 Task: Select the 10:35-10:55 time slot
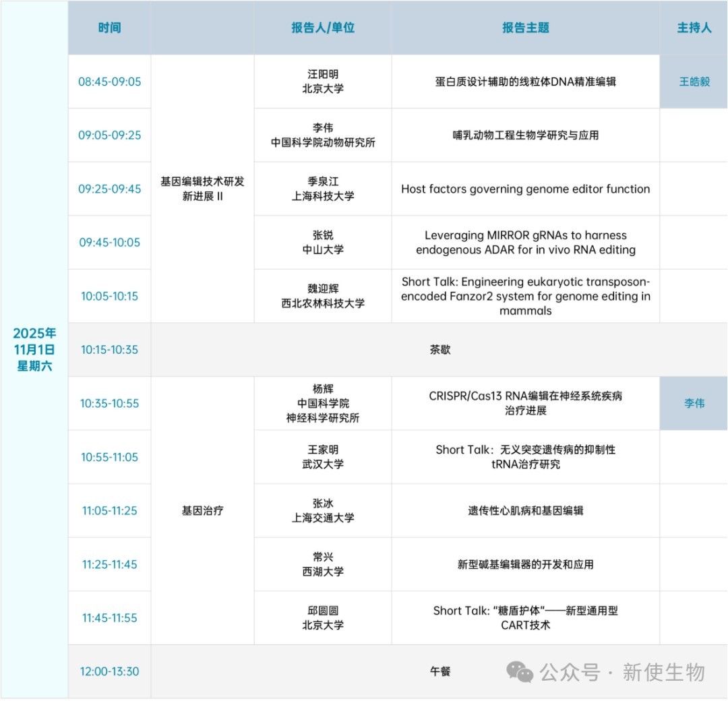109,404
